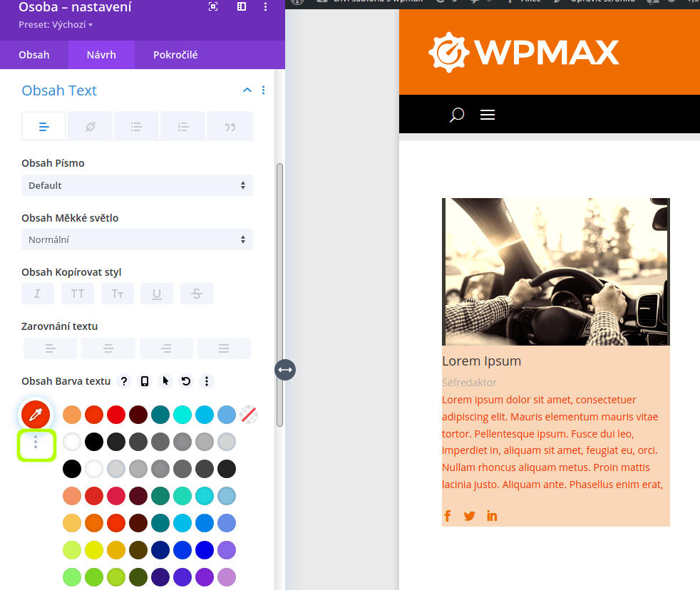Click the Obsah Kopírovat styl label
The image size is (700, 590).
point(71,271)
